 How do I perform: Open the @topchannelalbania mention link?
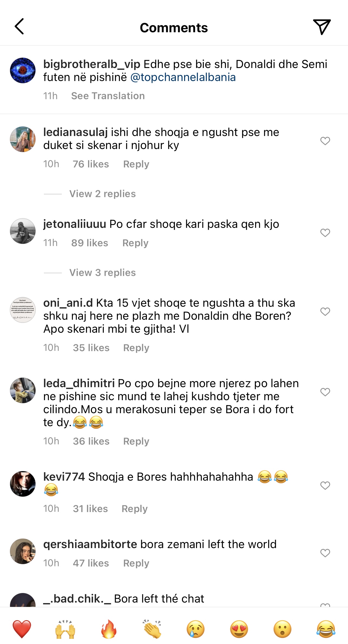(183, 77)
